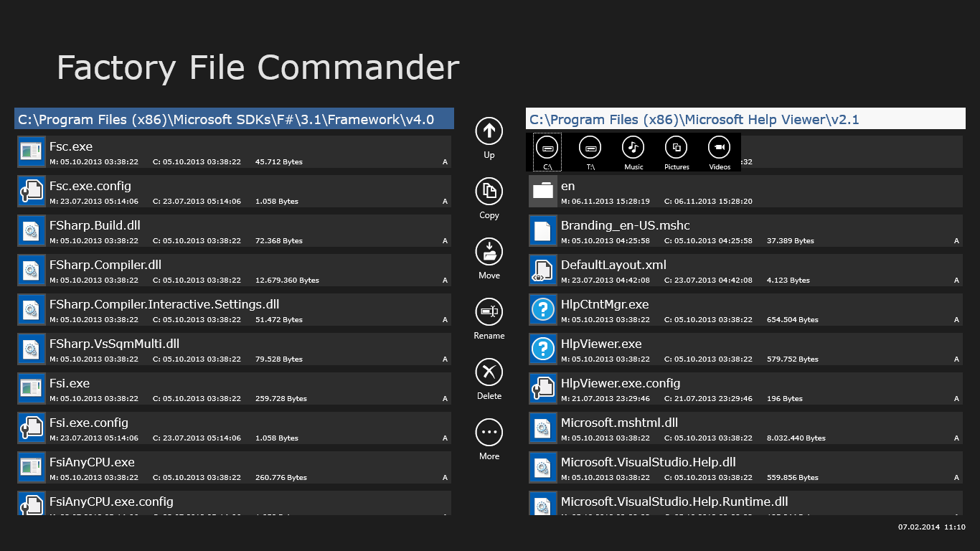Click the Copy command icon
Image resolution: width=980 pixels, height=551 pixels.
coord(489,192)
